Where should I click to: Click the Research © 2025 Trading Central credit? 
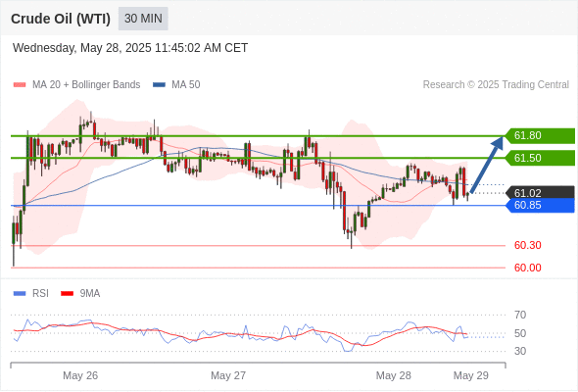coord(496,85)
